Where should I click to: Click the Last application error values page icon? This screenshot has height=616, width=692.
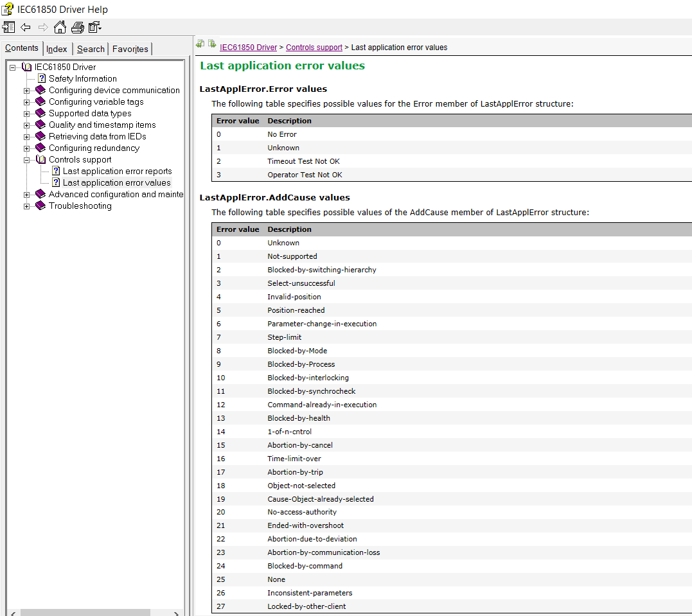(x=56, y=182)
